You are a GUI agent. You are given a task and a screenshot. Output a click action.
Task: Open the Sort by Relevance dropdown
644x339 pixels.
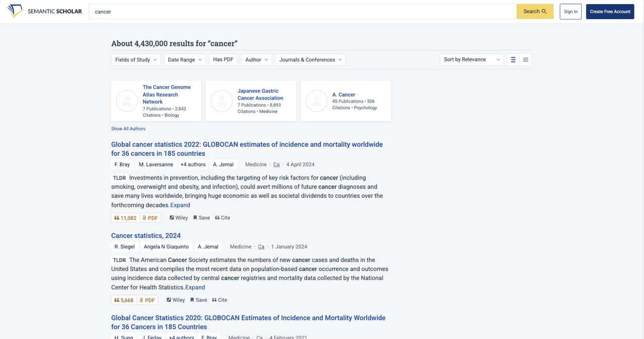[471, 59]
